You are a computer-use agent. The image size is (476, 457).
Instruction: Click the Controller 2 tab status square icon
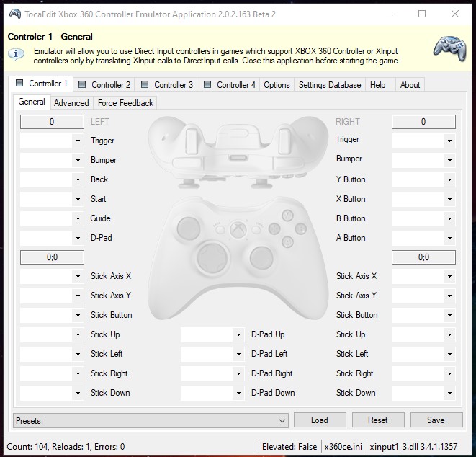pos(83,84)
